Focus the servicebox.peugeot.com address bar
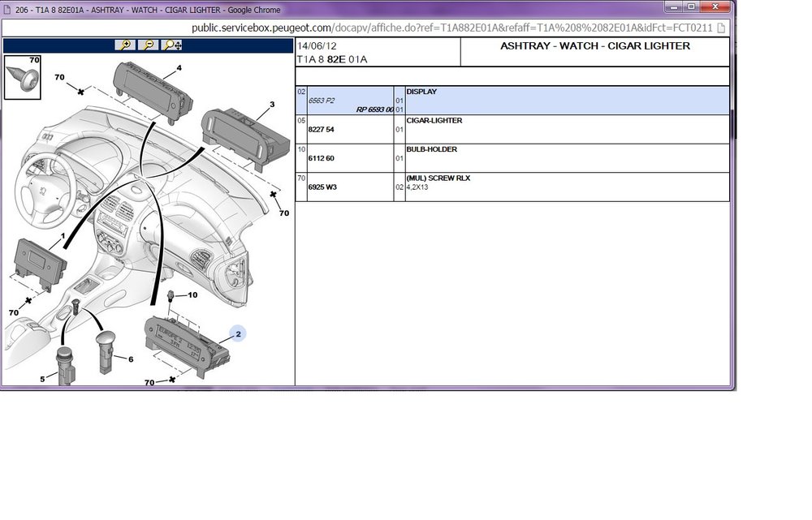 point(452,28)
